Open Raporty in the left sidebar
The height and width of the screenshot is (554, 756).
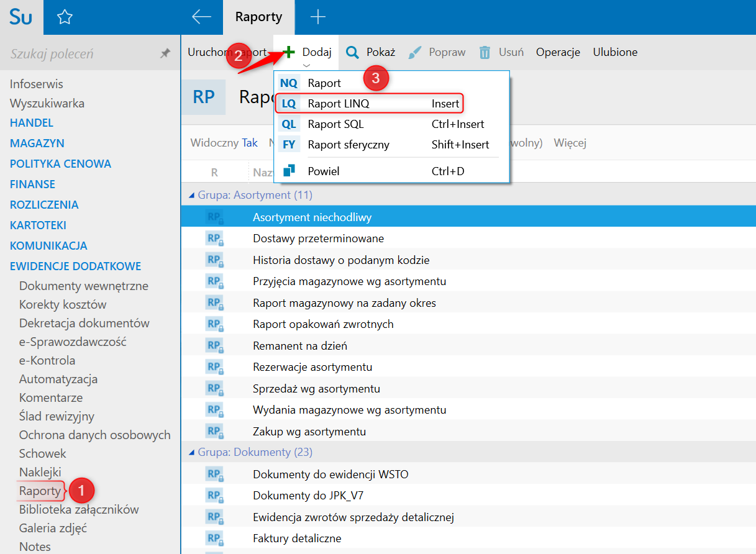tap(40, 491)
